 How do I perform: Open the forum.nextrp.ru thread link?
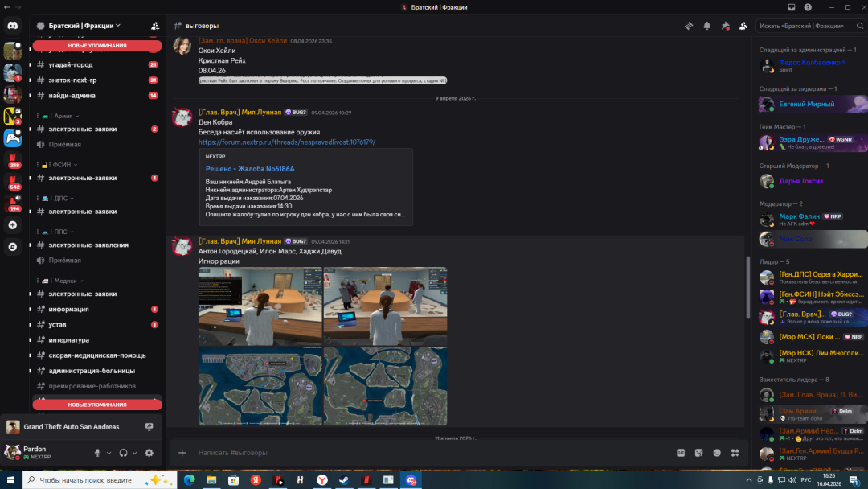pyautogui.click(x=287, y=142)
